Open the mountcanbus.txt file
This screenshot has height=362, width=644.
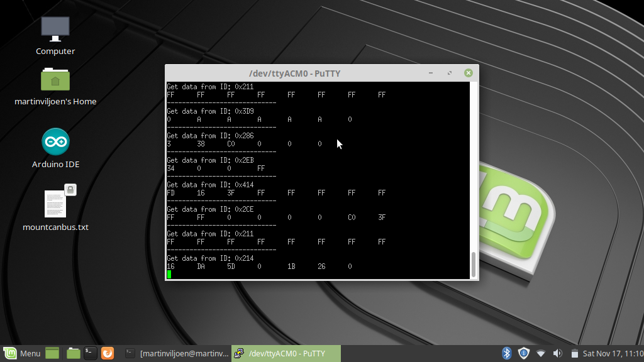coord(55,204)
